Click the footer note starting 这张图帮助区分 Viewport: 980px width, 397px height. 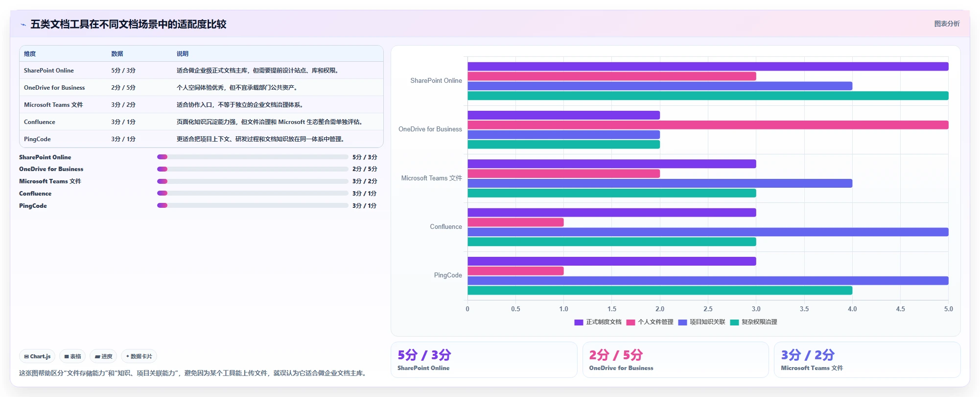193,373
